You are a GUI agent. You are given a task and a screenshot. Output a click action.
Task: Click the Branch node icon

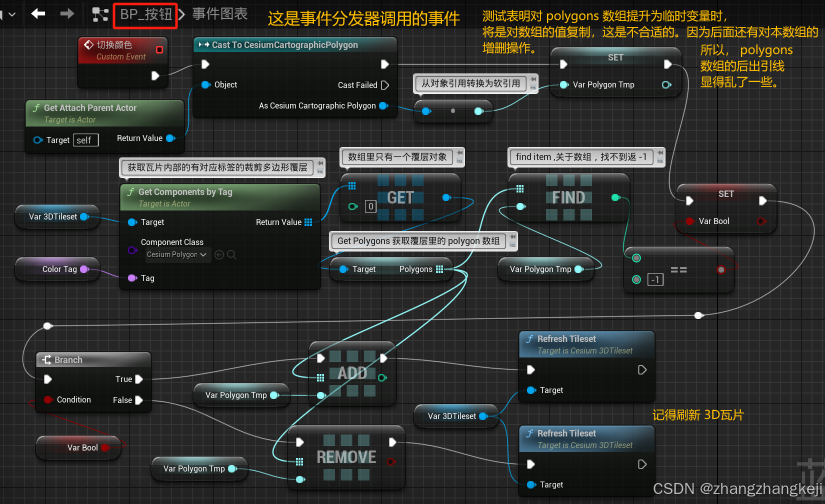tap(46, 359)
